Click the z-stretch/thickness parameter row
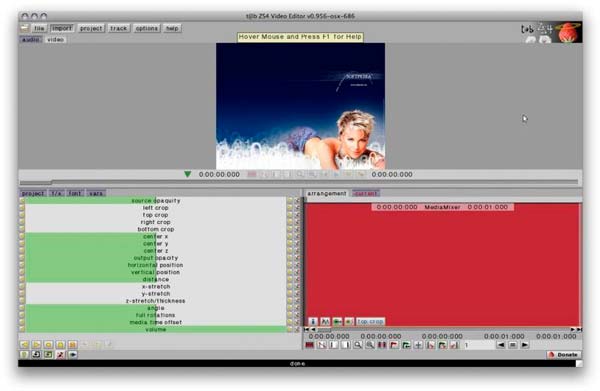 click(156, 301)
